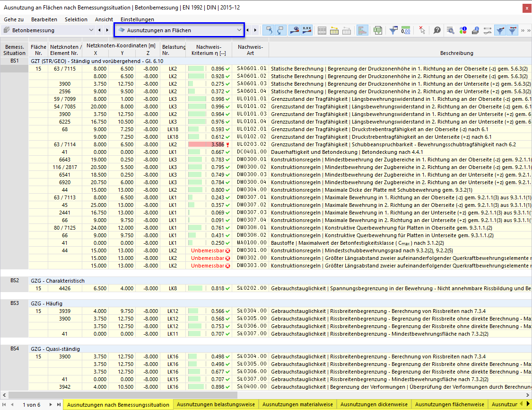Export table to Excel icon
This screenshot has height=410, width=532.
coord(378,30)
